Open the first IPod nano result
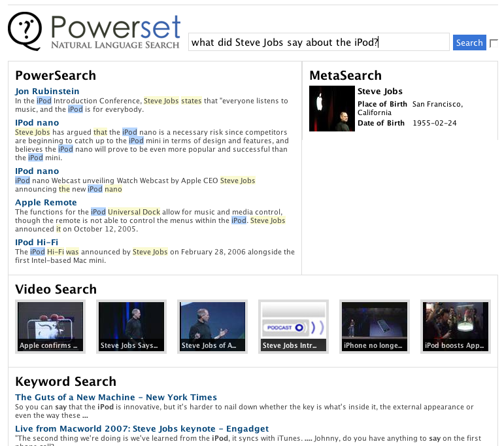504x446 pixels. [37, 122]
